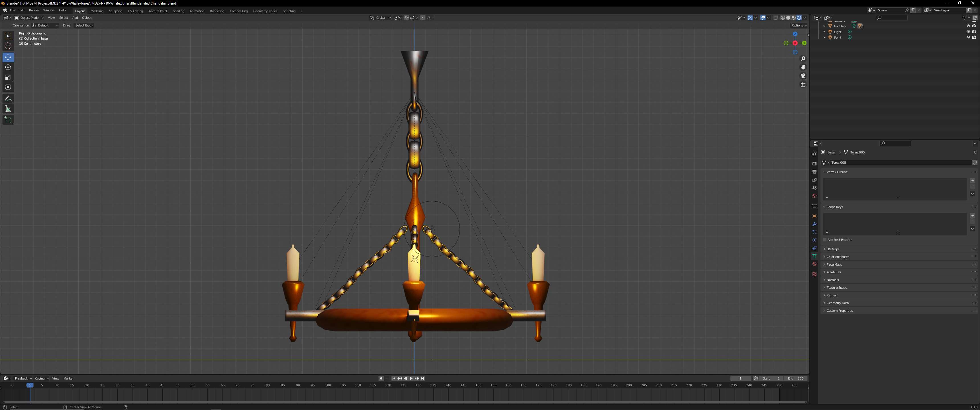
Task: Expand the UV Maps panel
Action: pos(833,249)
